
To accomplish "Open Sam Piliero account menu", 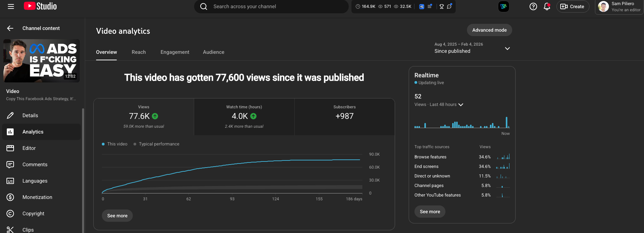I will [619, 7].
